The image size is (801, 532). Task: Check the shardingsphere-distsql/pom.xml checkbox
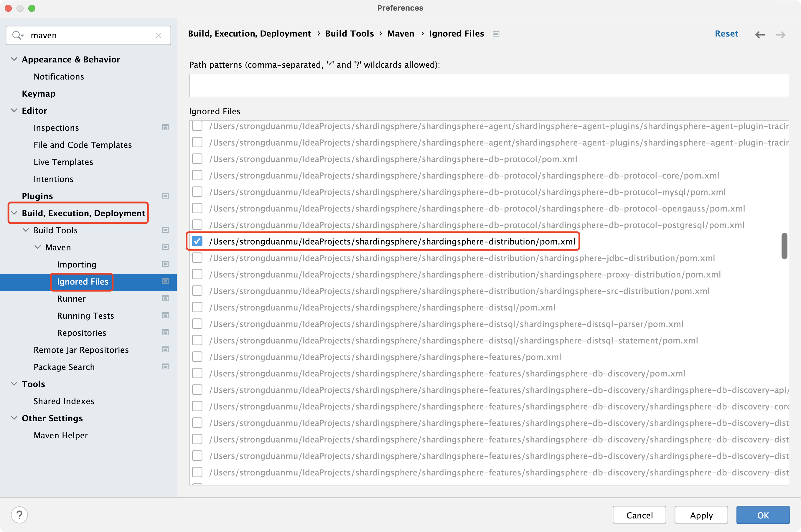point(197,308)
